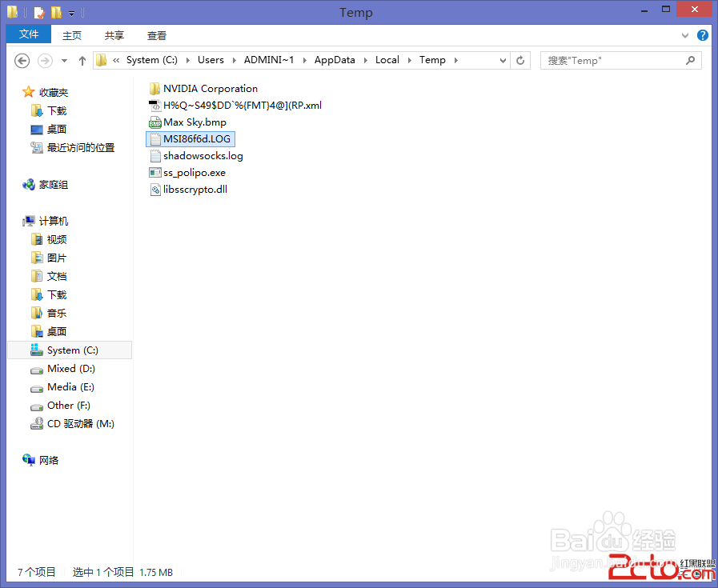Select the ss_polipo.exe file
Screen dimensions: 718x588
188,173
